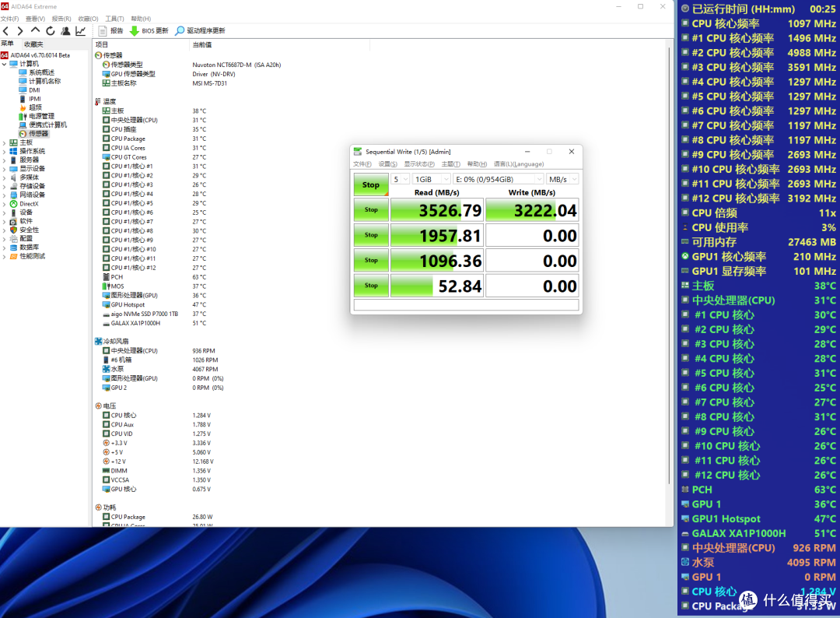The height and width of the screenshot is (618, 840).
Task: Open the 1GiB test size dropdown
Action: coord(432,179)
